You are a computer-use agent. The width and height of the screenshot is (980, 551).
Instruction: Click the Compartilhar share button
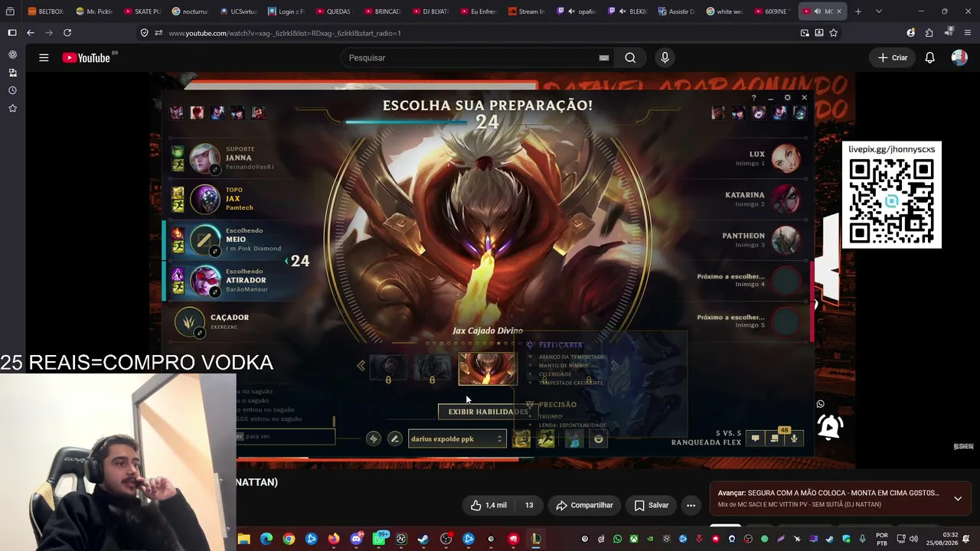584,505
